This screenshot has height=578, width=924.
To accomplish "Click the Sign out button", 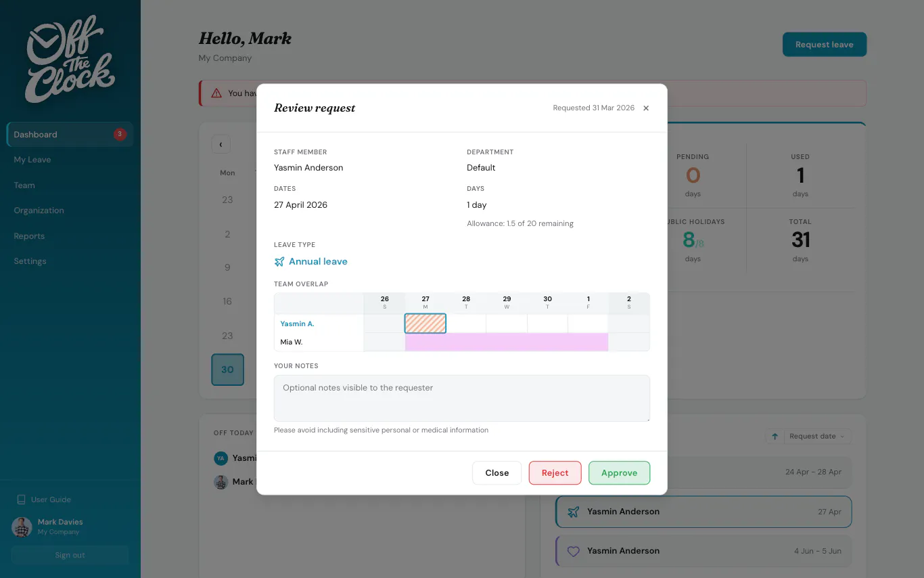I will [x=70, y=555].
